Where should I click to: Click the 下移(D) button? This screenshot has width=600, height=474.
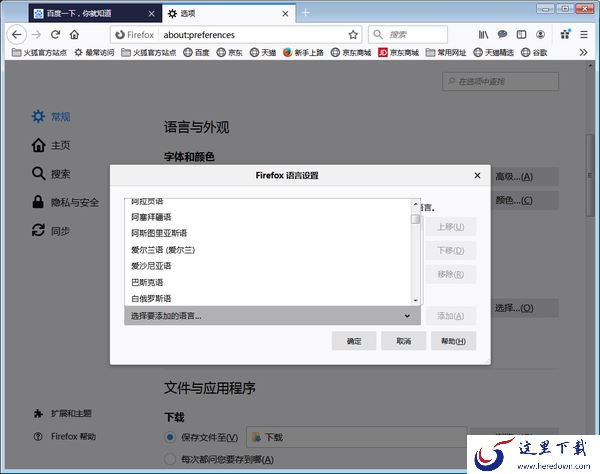(x=451, y=251)
